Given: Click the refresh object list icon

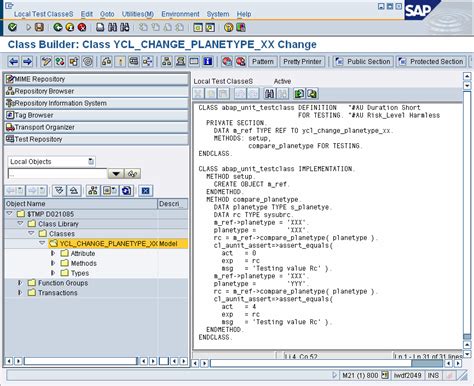Looking at the screenshot, I should tap(126, 191).
